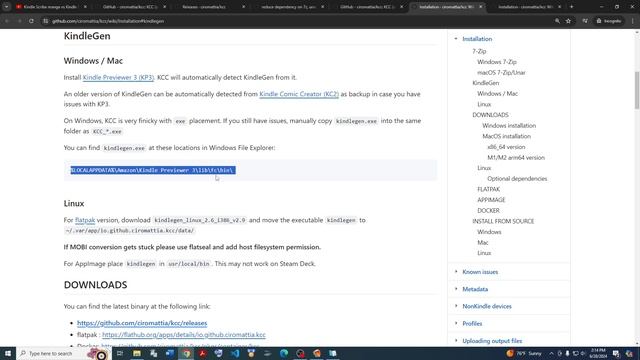Open the zoom magnifier icon in address bar
Viewport: 640px width, 360px height.
557,21
